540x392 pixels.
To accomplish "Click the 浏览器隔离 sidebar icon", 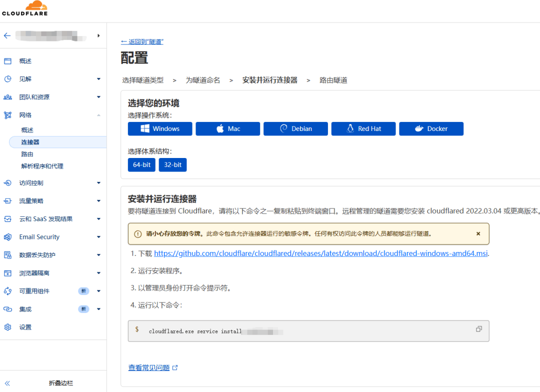I will coord(7,273).
